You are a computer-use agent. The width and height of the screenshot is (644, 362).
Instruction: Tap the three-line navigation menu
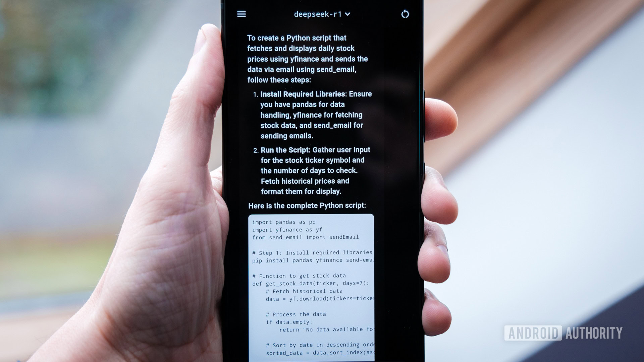(x=241, y=13)
